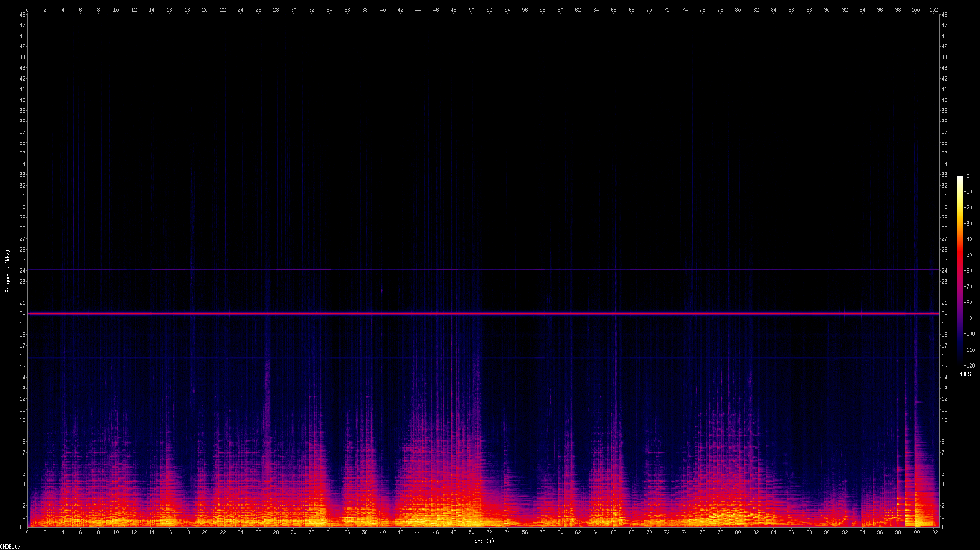Click the dBFS color scale bar
This screenshot has height=550, width=980.
[960, 271]
